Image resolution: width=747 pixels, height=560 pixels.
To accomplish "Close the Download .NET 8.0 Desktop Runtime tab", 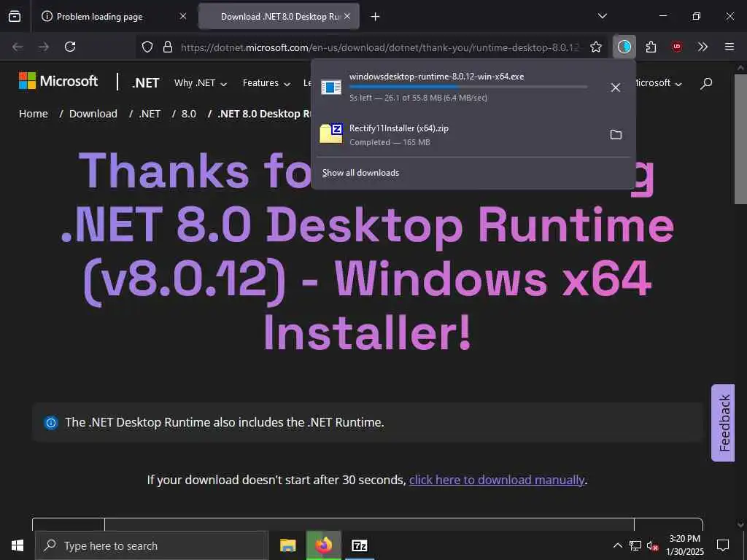I will 347,16.
